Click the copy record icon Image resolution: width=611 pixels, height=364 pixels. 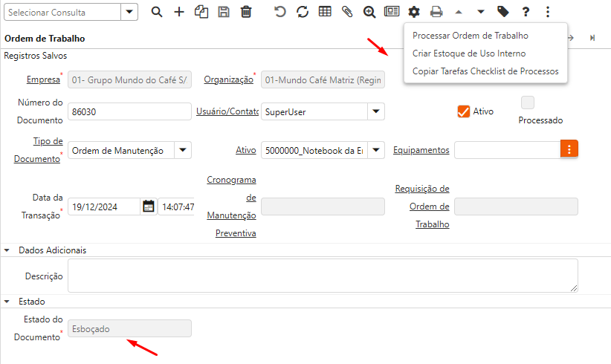[x=201, y=12]
